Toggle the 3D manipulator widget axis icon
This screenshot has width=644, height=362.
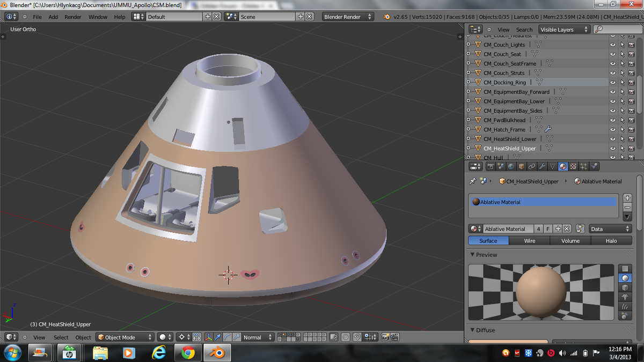[x=209, y=337]
